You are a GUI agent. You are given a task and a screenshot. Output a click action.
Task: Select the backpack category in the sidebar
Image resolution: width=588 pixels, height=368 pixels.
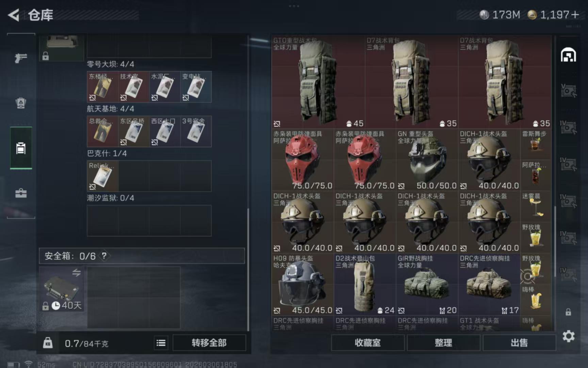[x=21, y=103]
